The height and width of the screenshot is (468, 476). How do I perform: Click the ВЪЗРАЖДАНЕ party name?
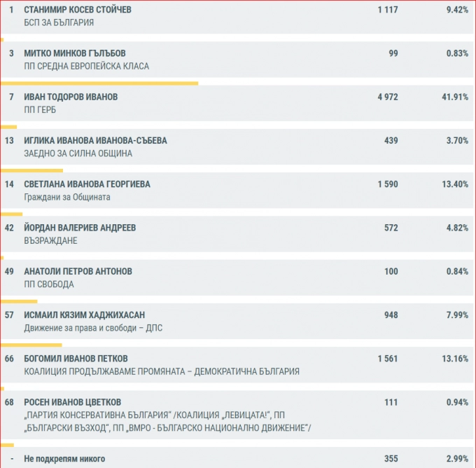pos(50,240)
